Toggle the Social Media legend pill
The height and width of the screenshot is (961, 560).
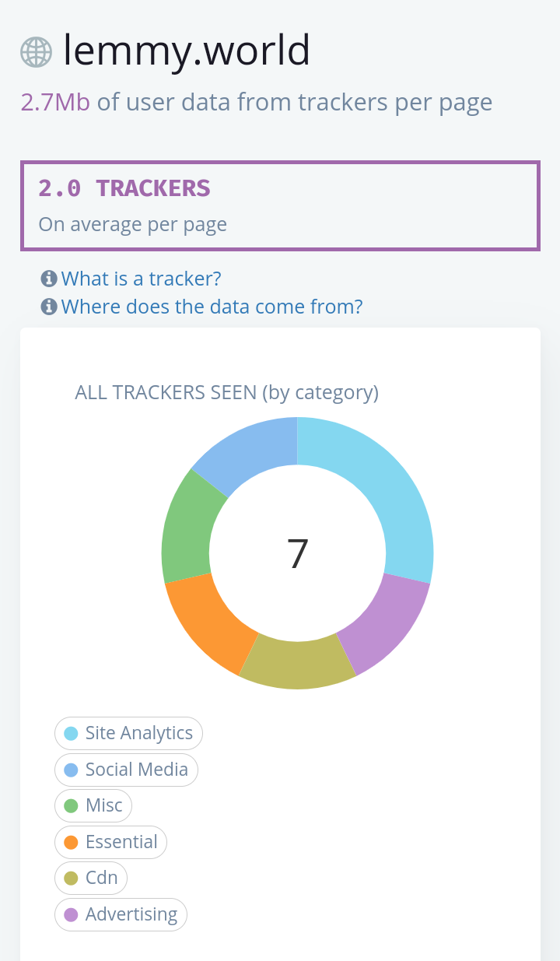click(x=127, y=770)
